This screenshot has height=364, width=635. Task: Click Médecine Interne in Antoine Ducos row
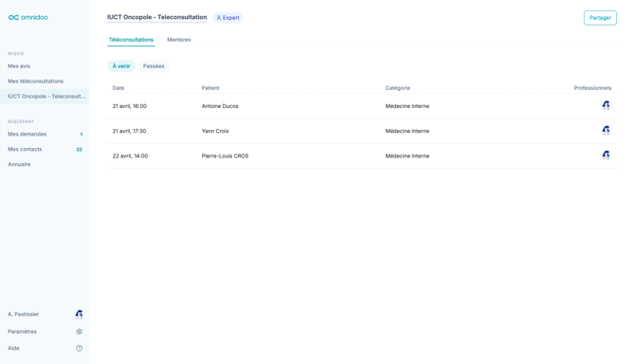click(407, 106)
